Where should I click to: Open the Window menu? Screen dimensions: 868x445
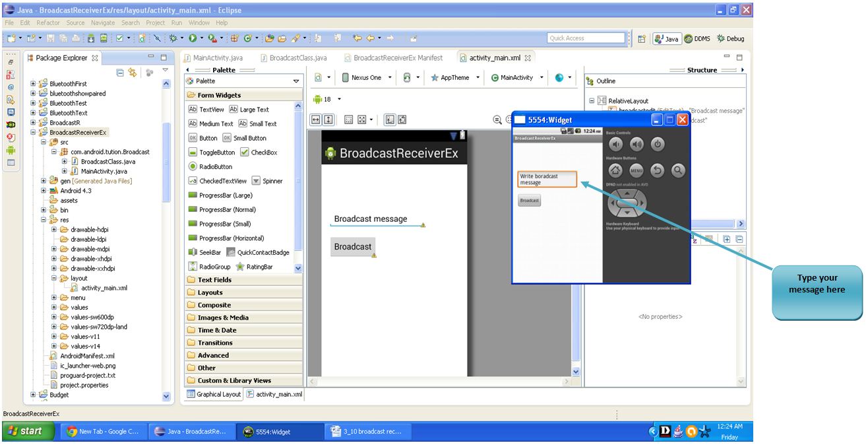[199, 22]
